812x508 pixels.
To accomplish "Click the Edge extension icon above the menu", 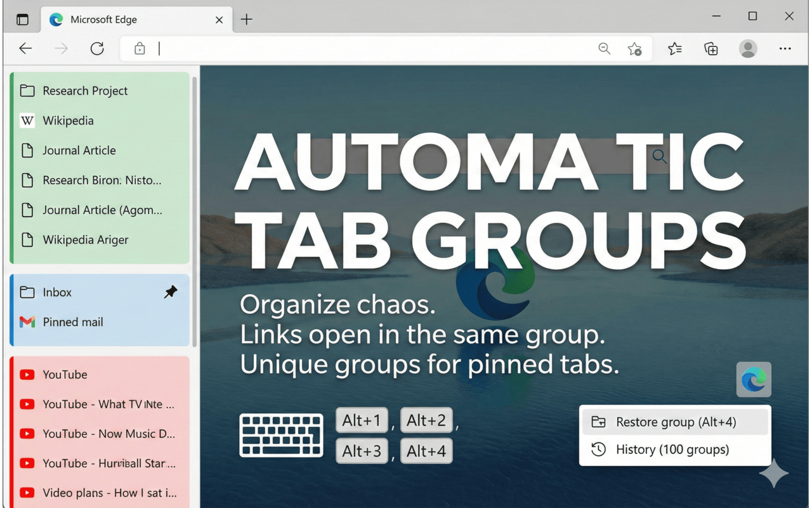I will (754, 380).
